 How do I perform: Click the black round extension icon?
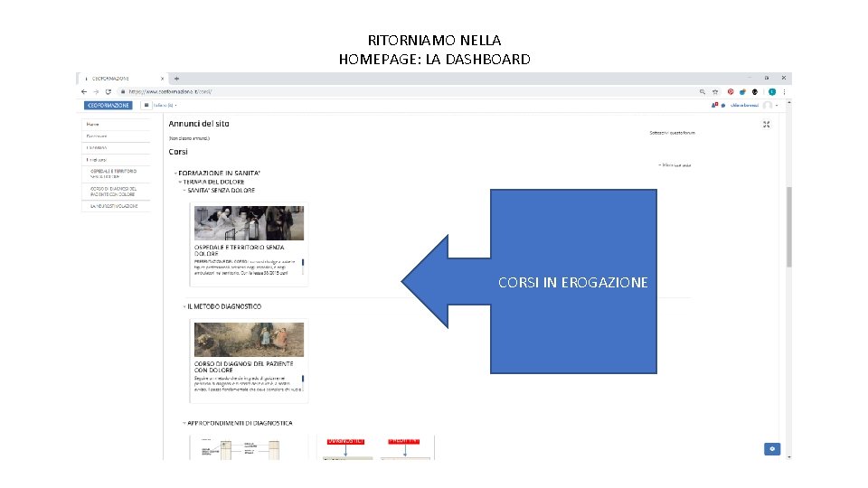pos(754,92)
